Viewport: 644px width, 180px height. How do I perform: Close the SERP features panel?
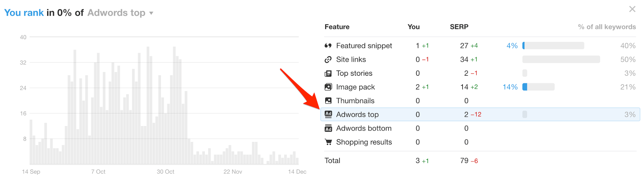click(632, 9)
